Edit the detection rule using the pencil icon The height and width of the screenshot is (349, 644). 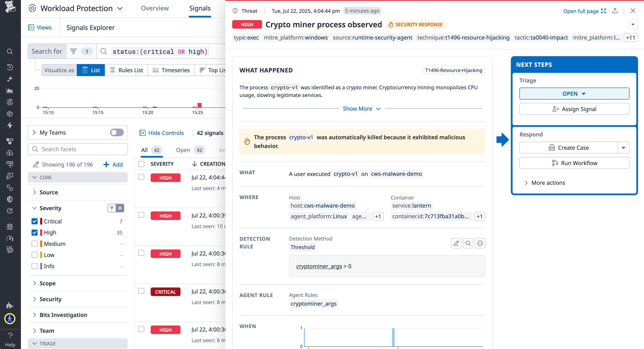(x=456, y=243)
